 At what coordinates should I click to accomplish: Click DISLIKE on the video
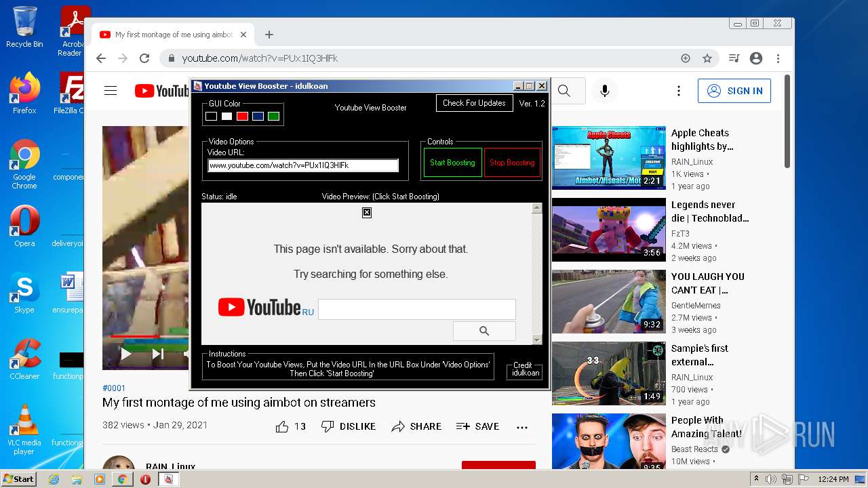[x=349, y=426]
